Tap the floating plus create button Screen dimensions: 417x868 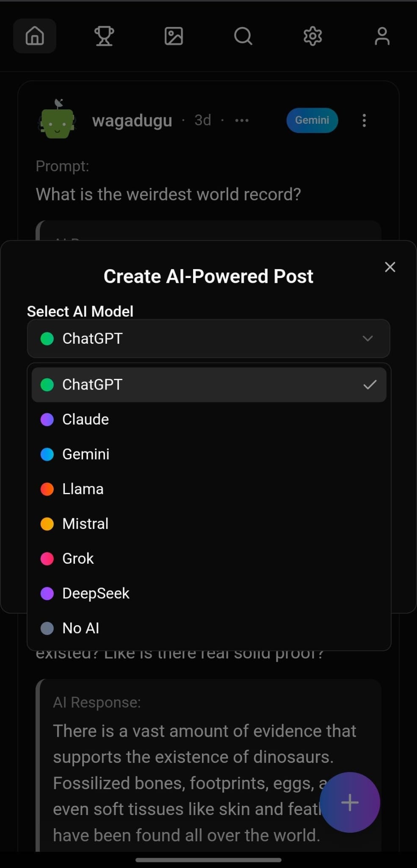click(350, 802)
